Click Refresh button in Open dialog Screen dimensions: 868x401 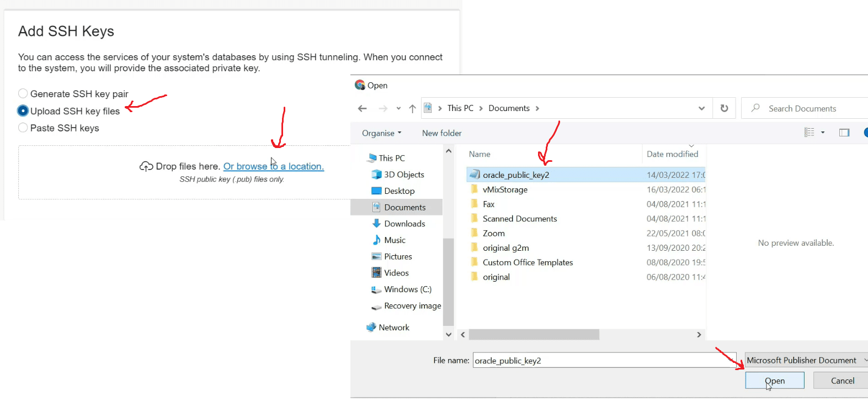point(724,108)
